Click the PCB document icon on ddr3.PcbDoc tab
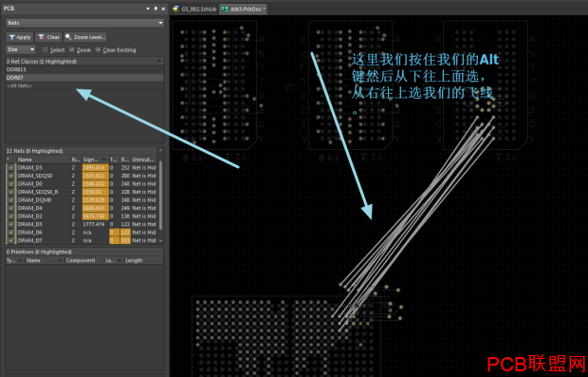This screenshot has height=377, width=588. click(225, 9)
